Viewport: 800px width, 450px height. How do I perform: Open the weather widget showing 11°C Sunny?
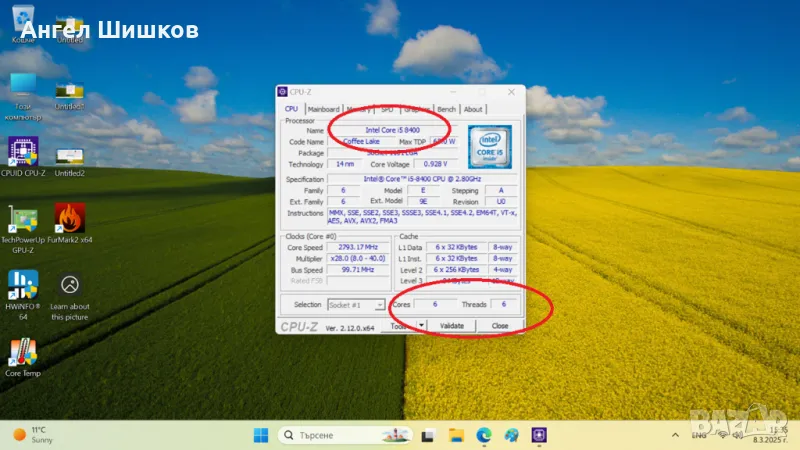pos(32,435)
